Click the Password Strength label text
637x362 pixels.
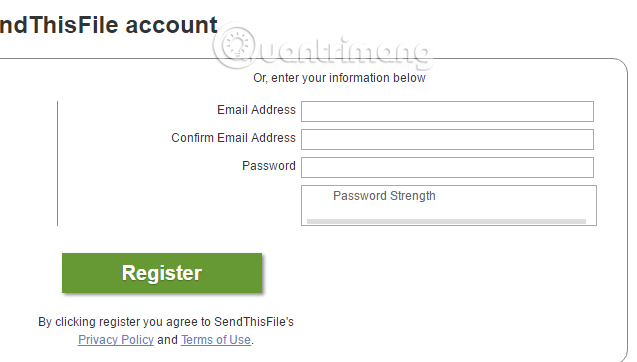pyautogui.click(x=384, y=196)
